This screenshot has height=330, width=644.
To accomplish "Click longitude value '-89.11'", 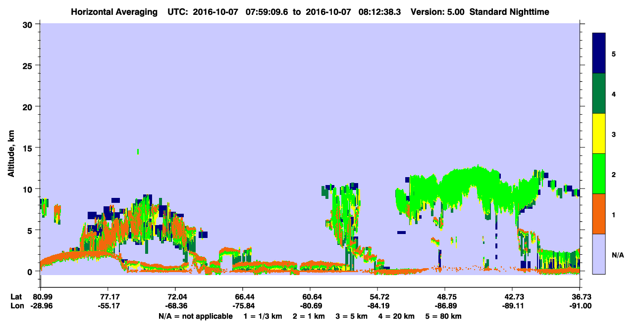I will tap(512, 306).
